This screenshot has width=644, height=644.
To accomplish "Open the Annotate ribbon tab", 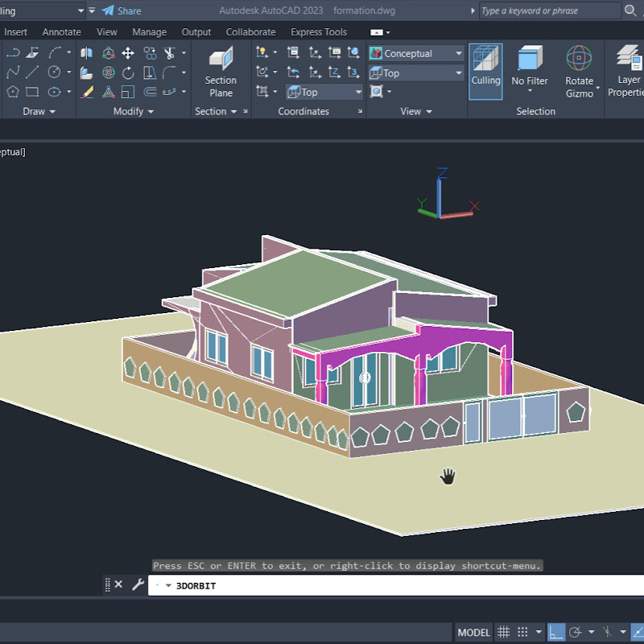I will 62,32.
